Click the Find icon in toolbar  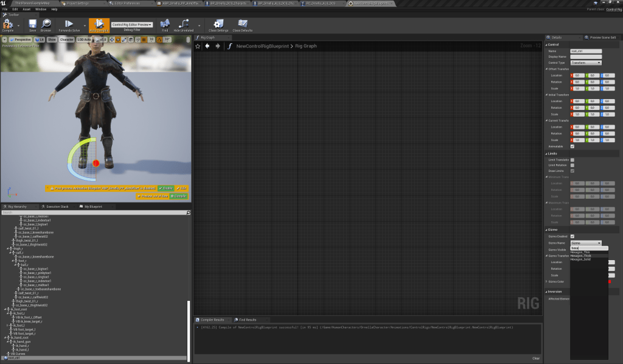coord(165,25)
